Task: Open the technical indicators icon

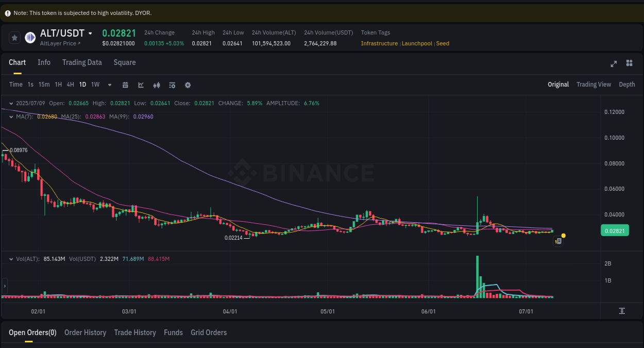Action: pyautogui.click(x=172, y=85)
